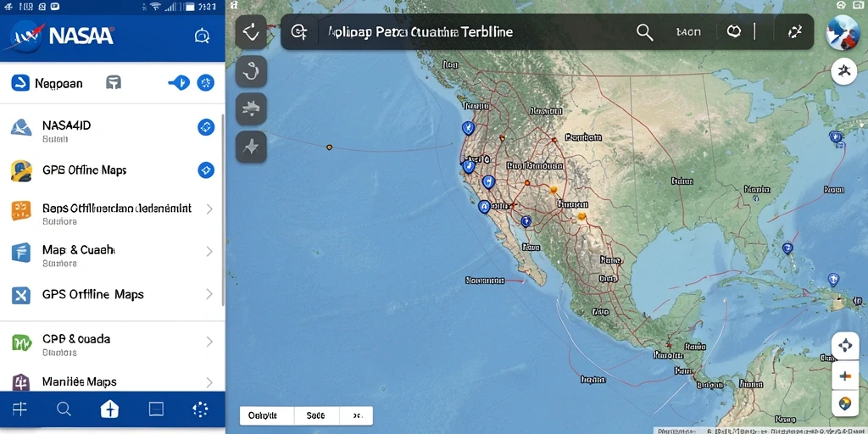Open the chat icon beside the NASA title
Viewport: 868px width, 434px height.
(x=202, y=36)
